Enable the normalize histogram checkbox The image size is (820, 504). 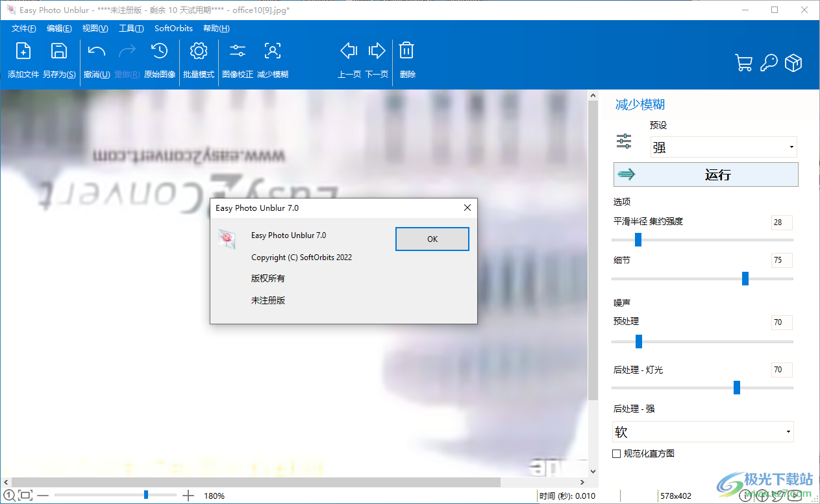coord(617,454)
